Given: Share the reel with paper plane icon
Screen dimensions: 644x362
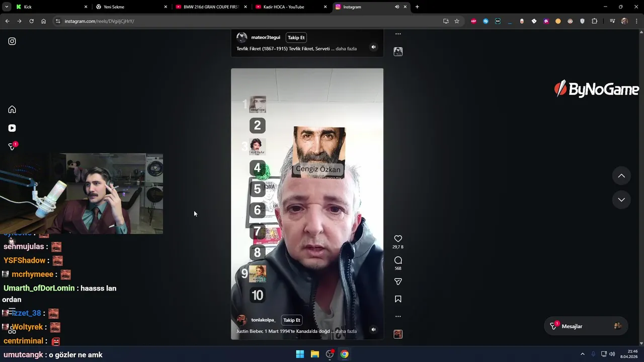Looking at the screenshot, I should coord(398,282).
